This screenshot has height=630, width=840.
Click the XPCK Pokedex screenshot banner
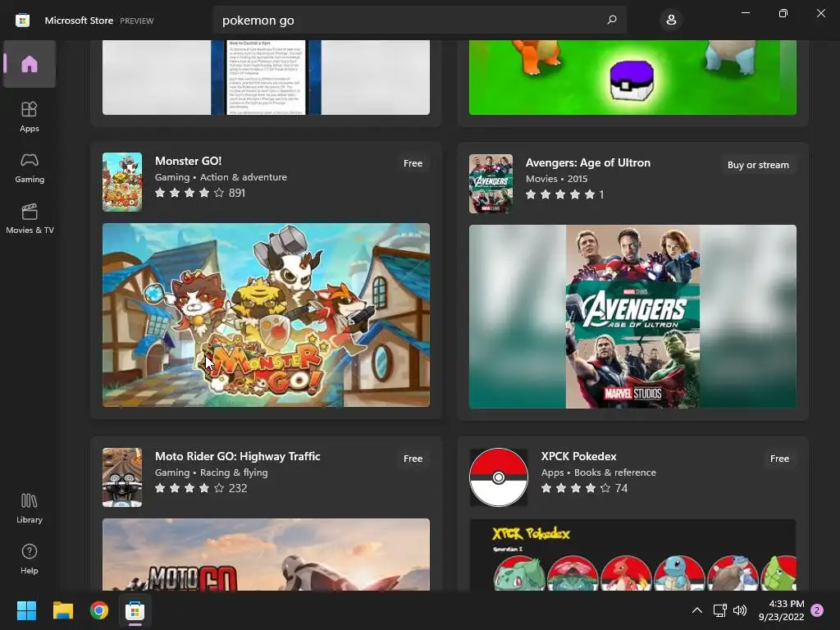(632, 555)
